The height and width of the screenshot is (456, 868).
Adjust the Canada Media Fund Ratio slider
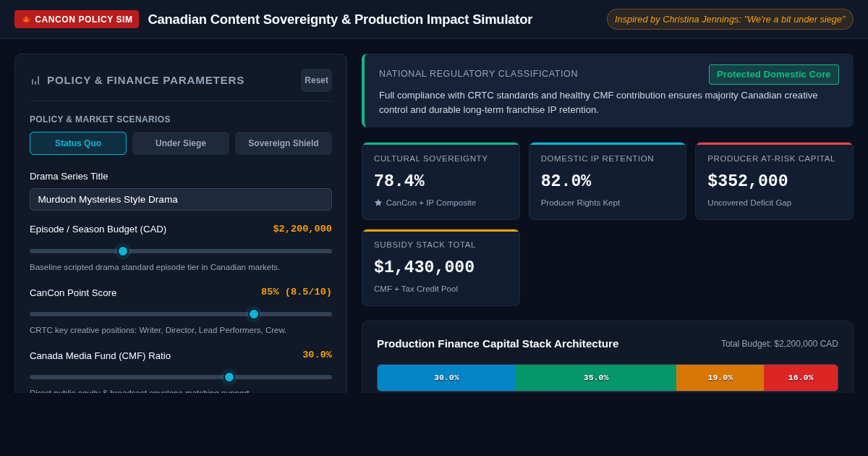pyautogui.click(x=181, y=377)
